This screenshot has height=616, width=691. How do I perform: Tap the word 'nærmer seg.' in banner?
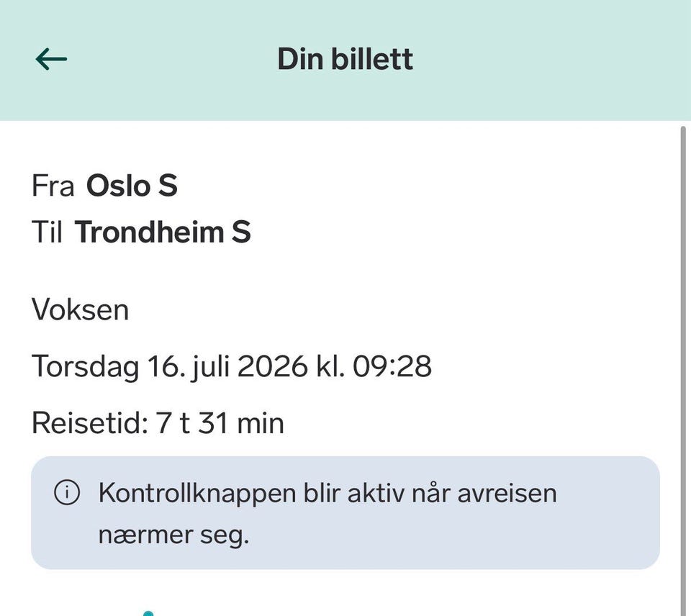click(x=173, y=535)
